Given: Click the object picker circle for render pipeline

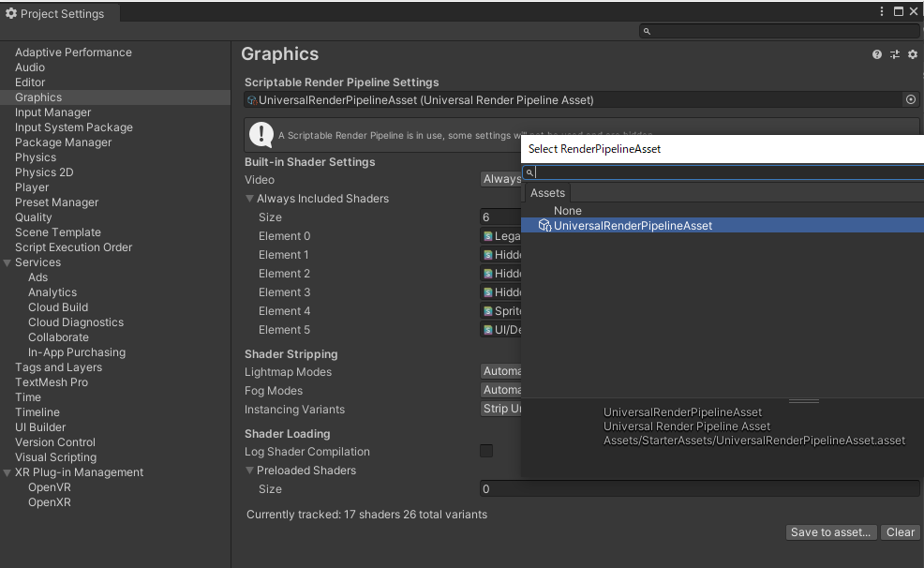Looking at the screenshot, I should [910, 99].
